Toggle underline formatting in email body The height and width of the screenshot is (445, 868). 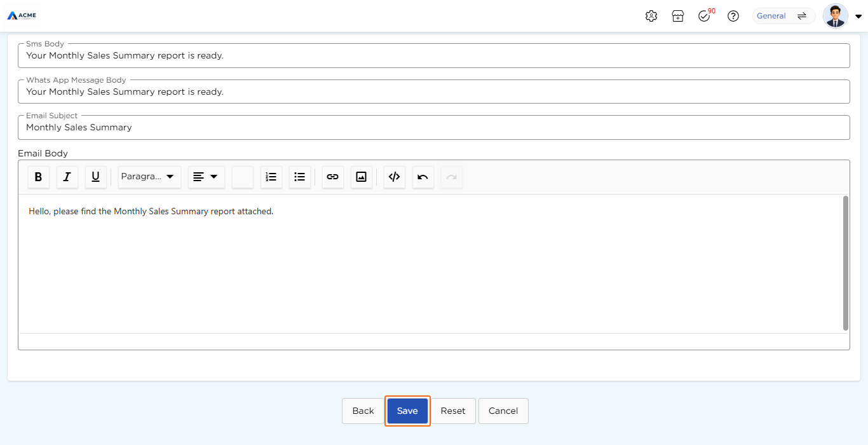(x=95, y=177)
